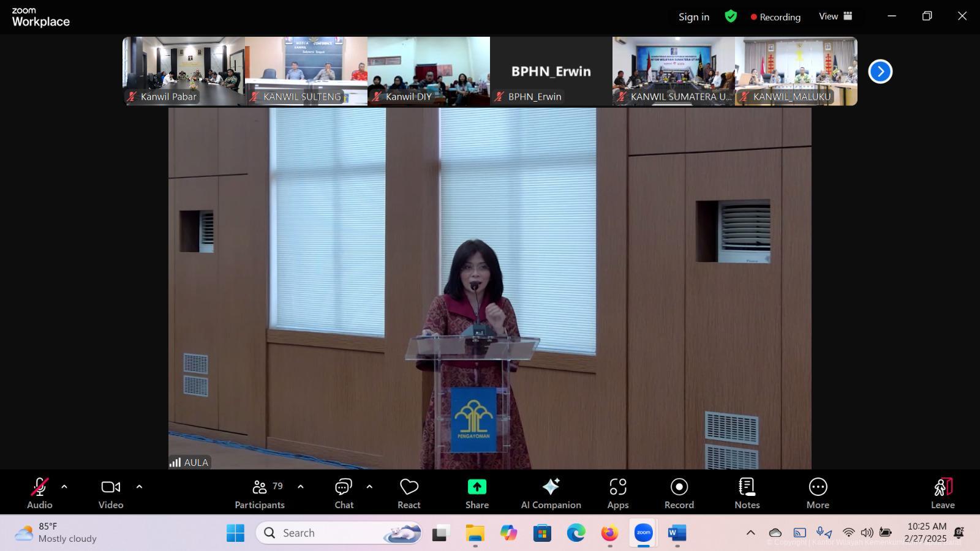
Task: Open the View layout menu
Action: (835, 17)
